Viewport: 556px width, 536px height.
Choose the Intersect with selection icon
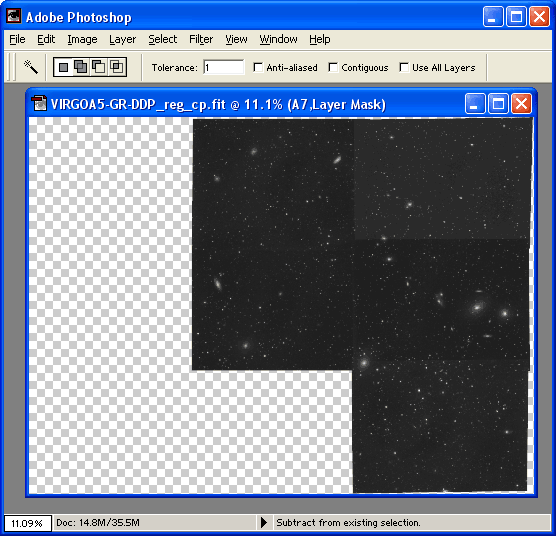(x=117, y=67)
